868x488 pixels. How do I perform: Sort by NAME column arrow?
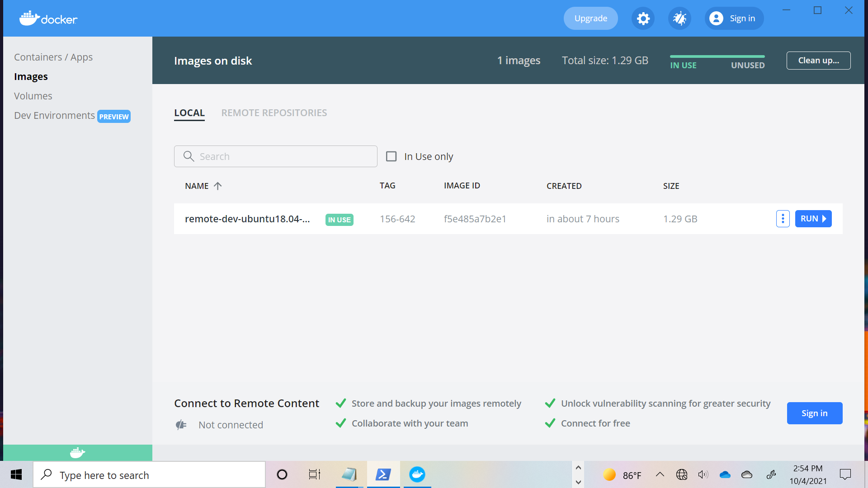pyautogui.click(x=217, y=186)
